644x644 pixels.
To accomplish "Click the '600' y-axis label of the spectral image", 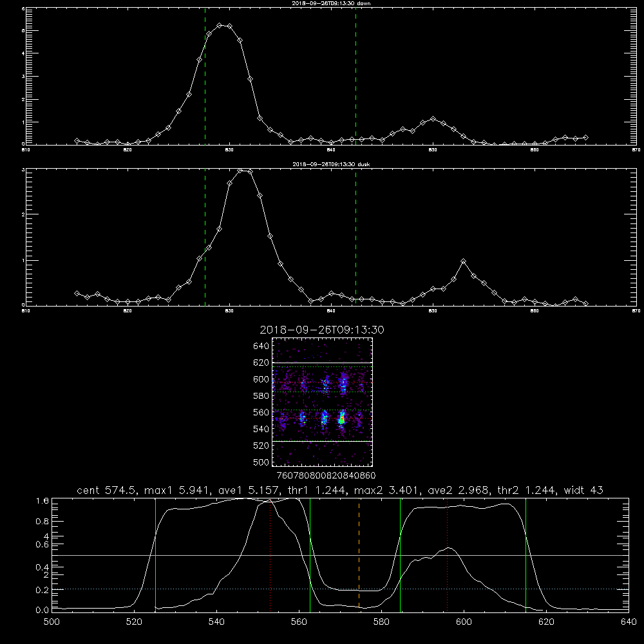I will (x=261, y=379).
